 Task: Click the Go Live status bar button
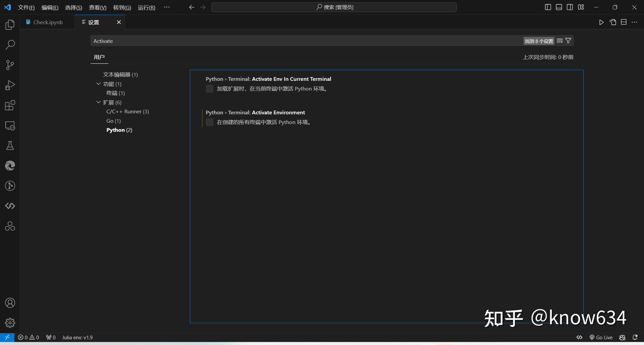point(601,337)
